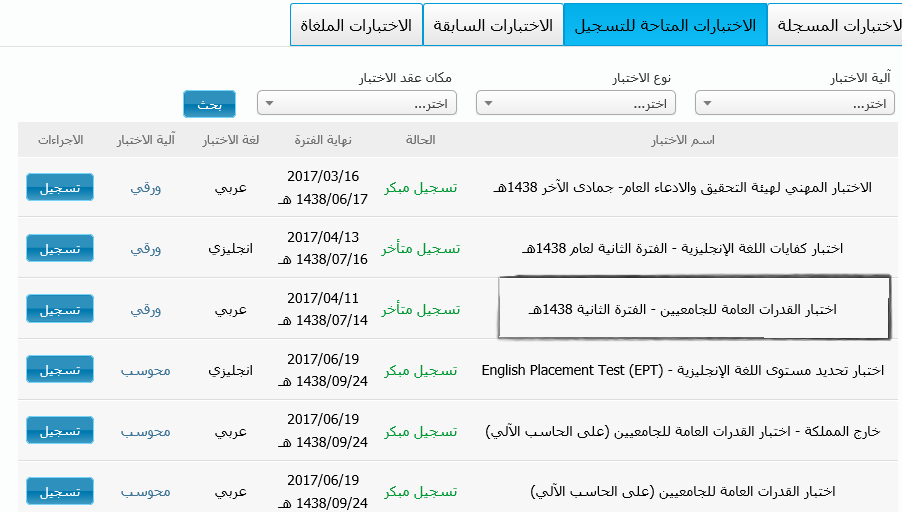The image size is (902, 512).
Task: Click the نهاية الفترة column header
Action: coord(322,140)
